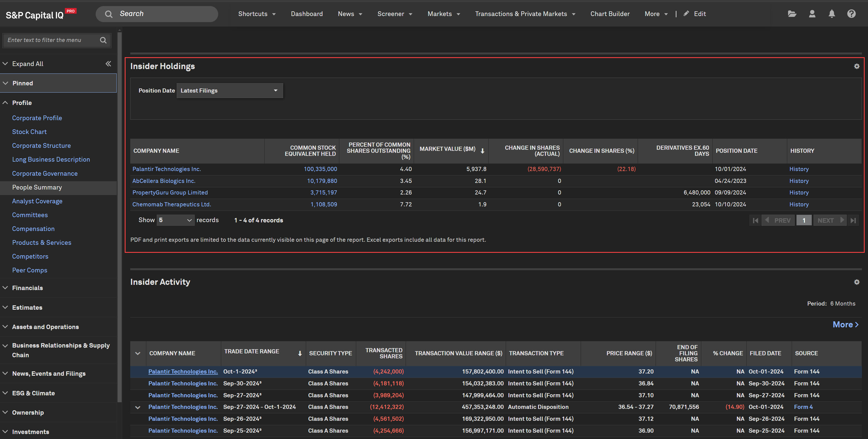Click the More link in Insider Activity
868x439 pixels.
[x=845, y=325]
